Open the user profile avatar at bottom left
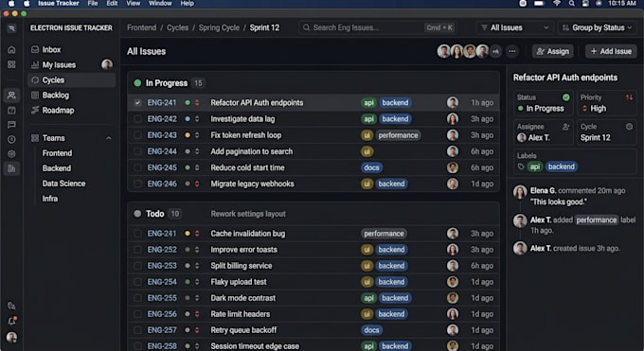The image size is (644, 351). pos(11,337)
